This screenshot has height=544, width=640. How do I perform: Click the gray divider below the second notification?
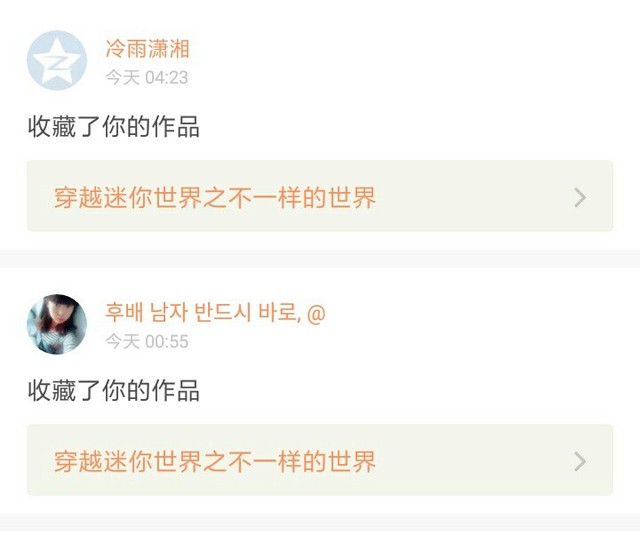point(320,522)
